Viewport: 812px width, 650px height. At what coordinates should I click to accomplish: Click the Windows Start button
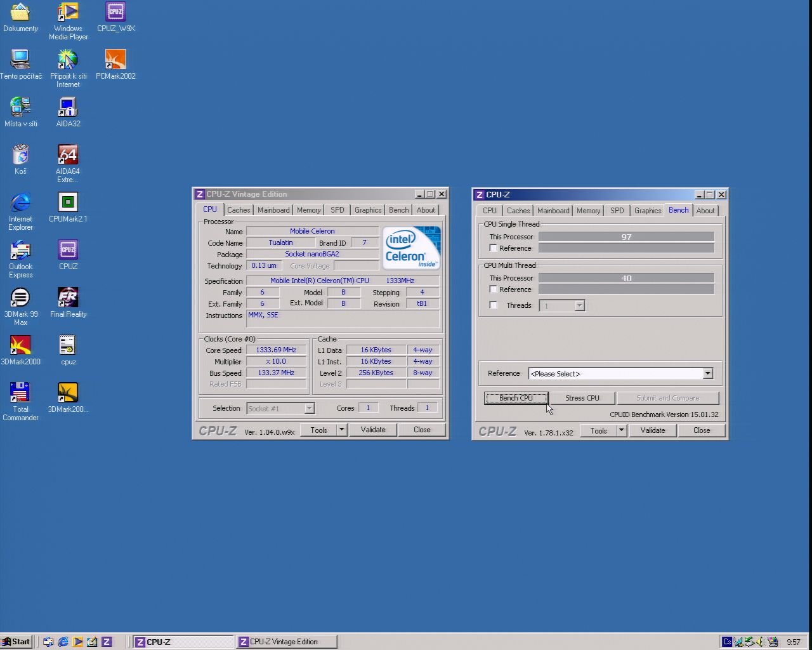tap(16, 642)
